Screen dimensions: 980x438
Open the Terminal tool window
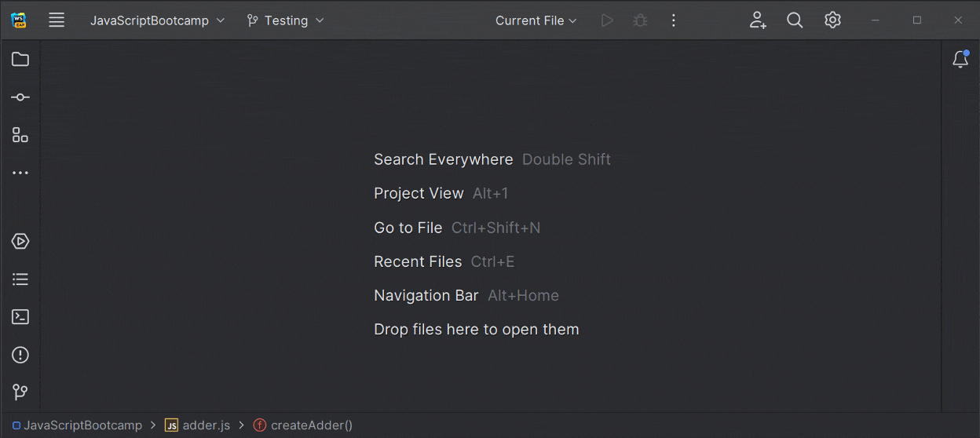(20, 317)
